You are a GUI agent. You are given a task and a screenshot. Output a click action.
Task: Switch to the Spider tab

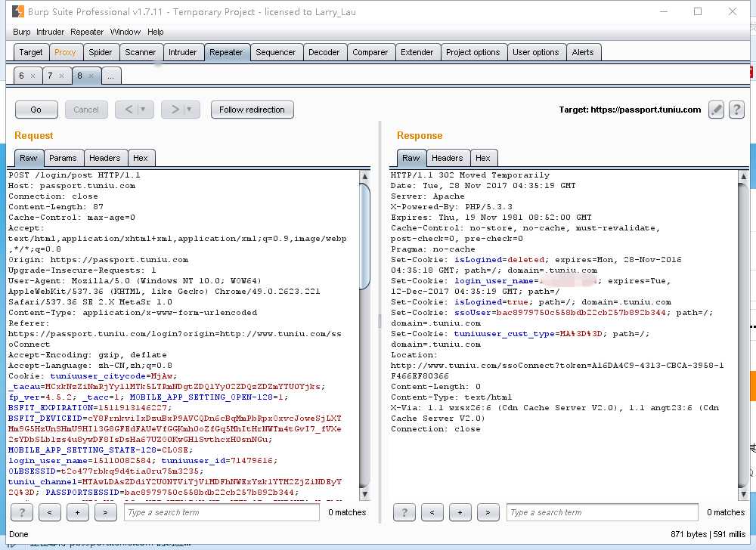coord(101,52)
